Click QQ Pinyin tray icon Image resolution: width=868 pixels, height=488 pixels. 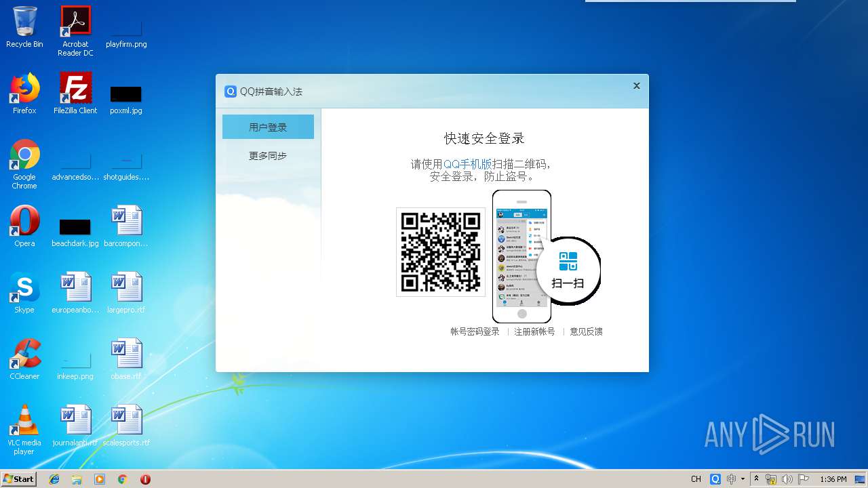point(715,479)
